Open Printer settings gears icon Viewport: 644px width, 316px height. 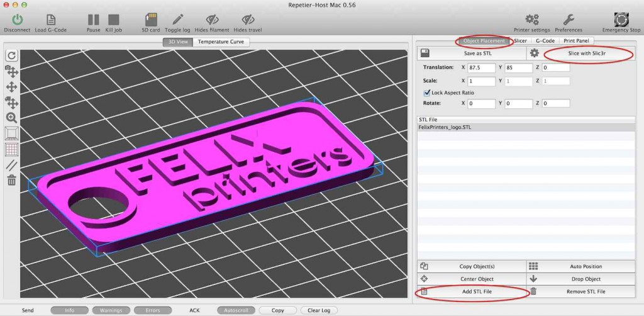pyautogui.click(x=532, y=20)
